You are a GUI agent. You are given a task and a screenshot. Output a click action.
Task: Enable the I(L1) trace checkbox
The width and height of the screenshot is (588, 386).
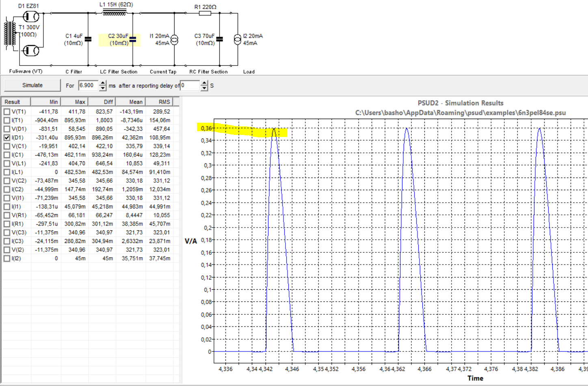pos(7,172)
